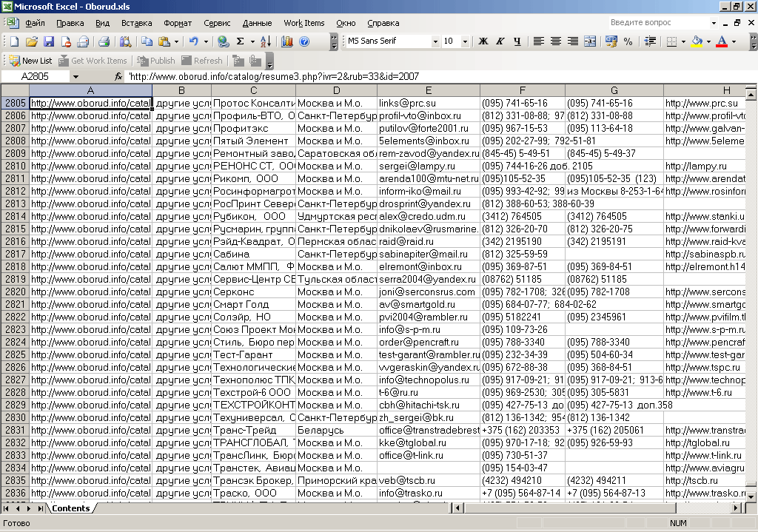Screen dimensions: 758x532
Task: Select column header E
Action: (429, 90)
